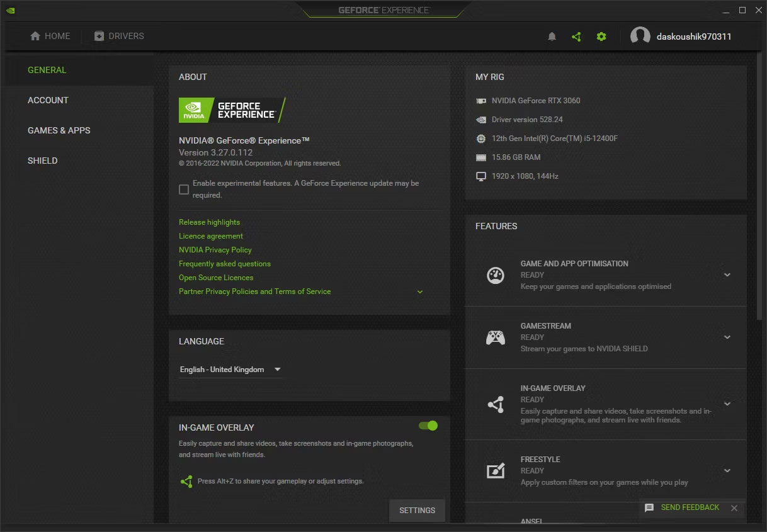Screen dimensions: 767x532
Task: Open the settings gear icon
Action: 601,37
